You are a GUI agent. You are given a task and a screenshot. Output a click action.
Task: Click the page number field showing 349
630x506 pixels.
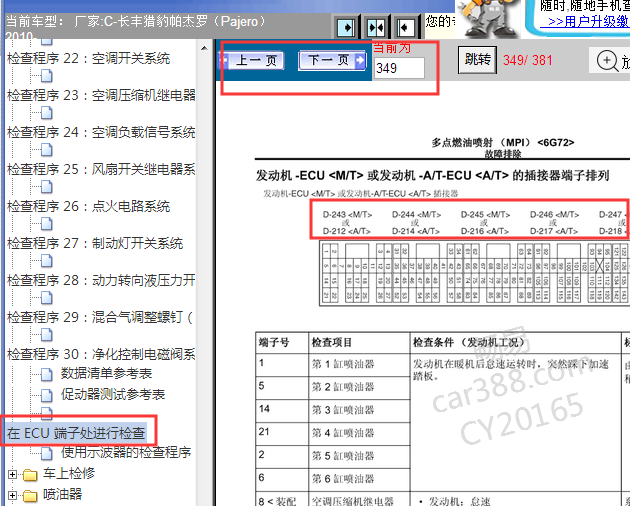tap(399, 68)
